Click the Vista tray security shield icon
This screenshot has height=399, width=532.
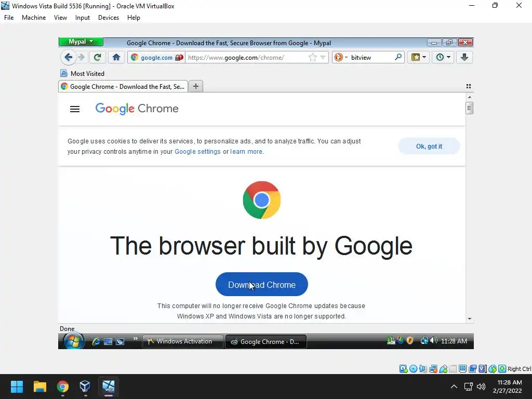point(410,340)
